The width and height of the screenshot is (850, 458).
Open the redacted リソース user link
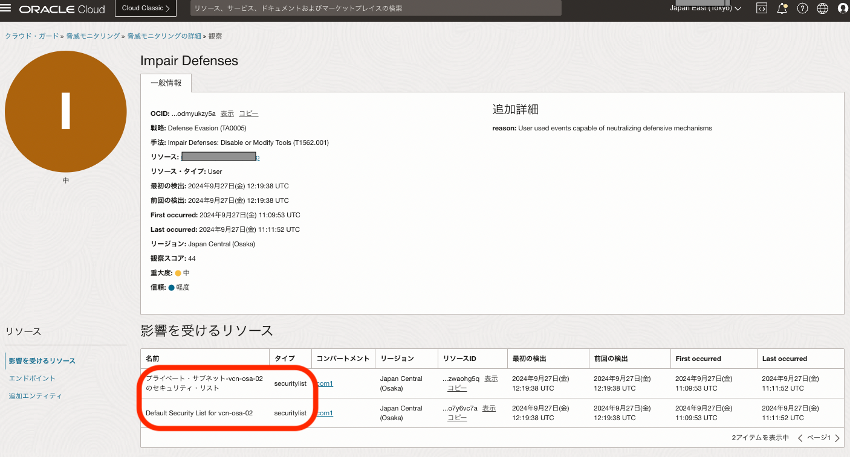click(220, 157)
